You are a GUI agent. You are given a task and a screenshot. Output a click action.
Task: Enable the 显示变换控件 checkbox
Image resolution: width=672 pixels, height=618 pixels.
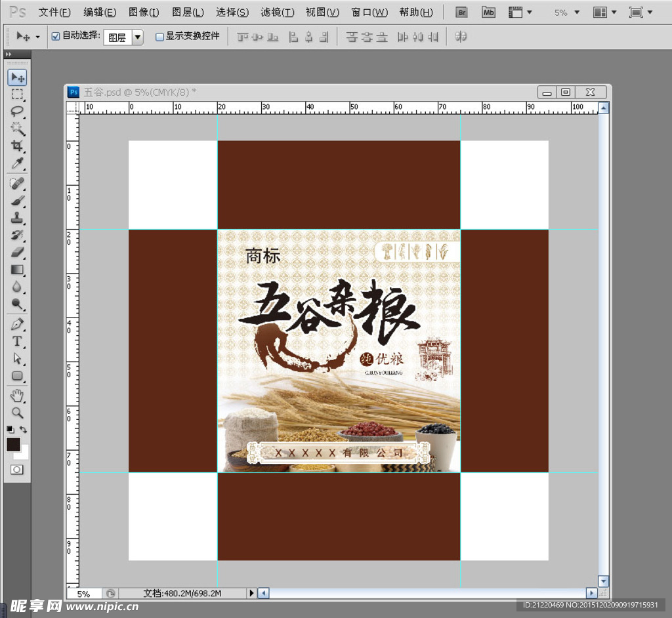[x=159, y=37]
